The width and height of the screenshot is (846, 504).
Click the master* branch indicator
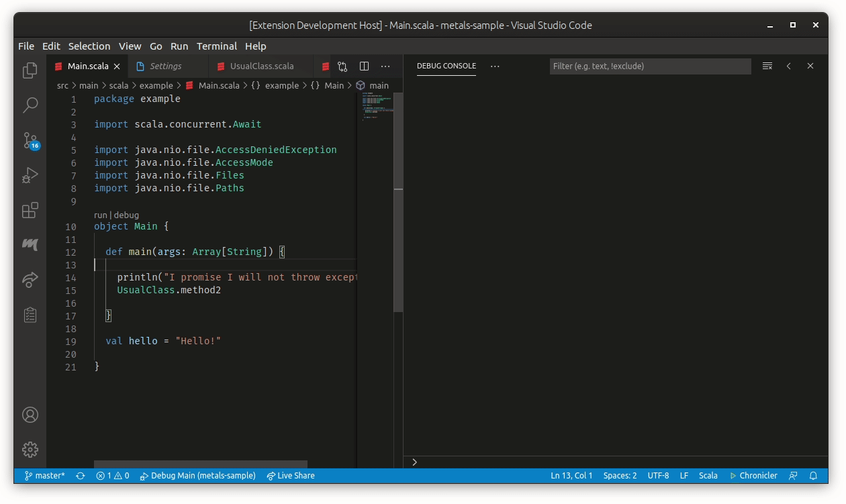pos(45,475)
